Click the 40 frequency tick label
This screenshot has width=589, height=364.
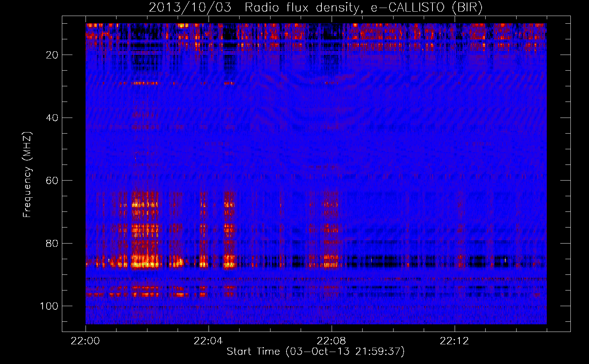tap(52, 118)
